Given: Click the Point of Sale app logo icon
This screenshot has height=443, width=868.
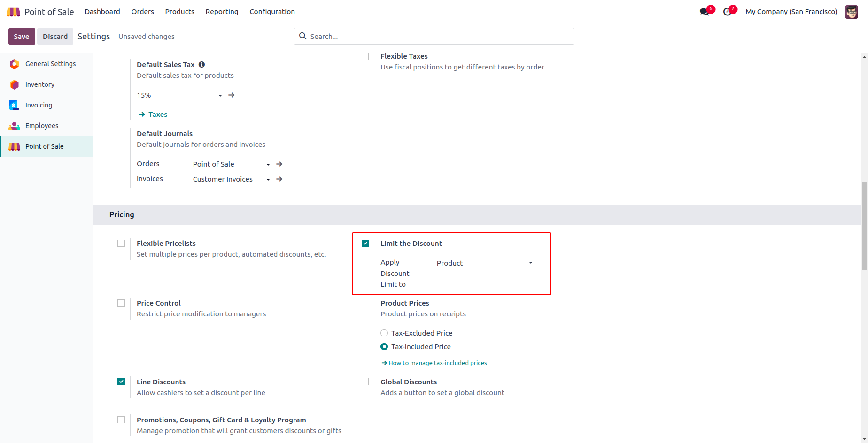Looking at the screenshot, I should [13, 12].
